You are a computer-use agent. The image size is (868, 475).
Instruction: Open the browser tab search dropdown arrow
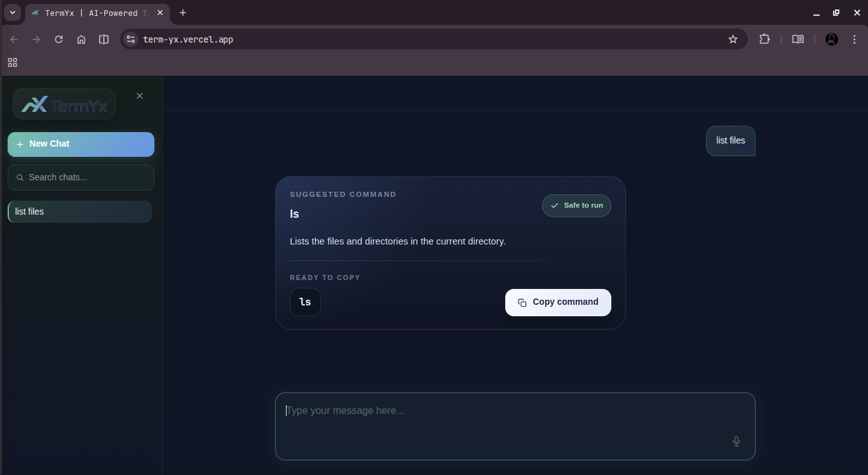[x=12, y=13]
